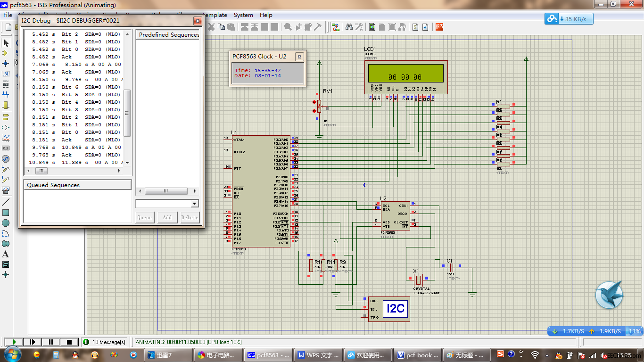Screen dimensions: 644x362
Task: Click the ARES PCB layout icon
Action: tap(439, 27)
